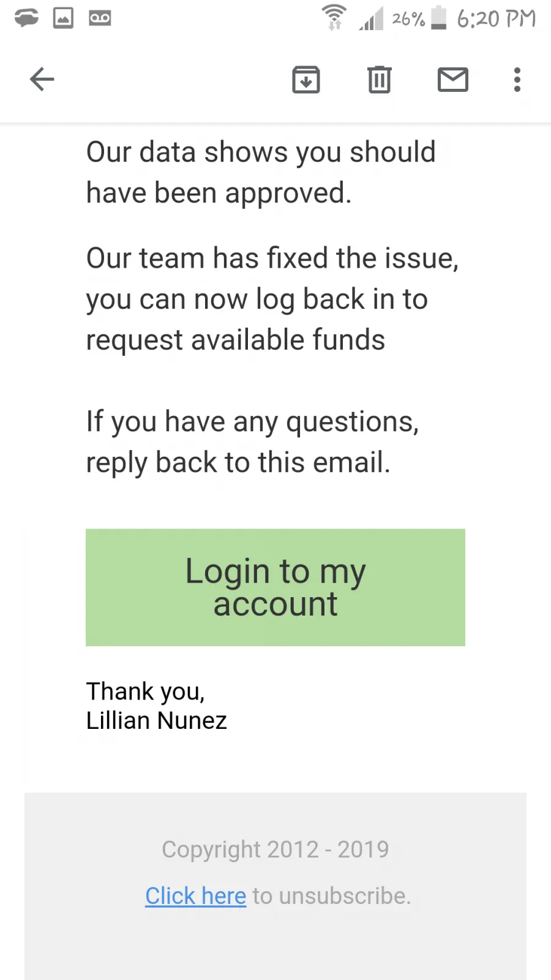Tap the first status bar notification icon
551x980 pixels.
(x=26, y=18)
